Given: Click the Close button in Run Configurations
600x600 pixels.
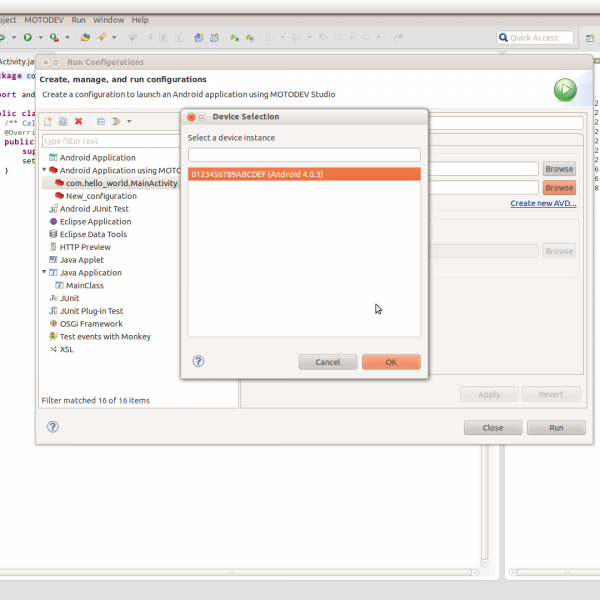Looking at the screenshot, I should pyautogui.click(x=493, y=427).
